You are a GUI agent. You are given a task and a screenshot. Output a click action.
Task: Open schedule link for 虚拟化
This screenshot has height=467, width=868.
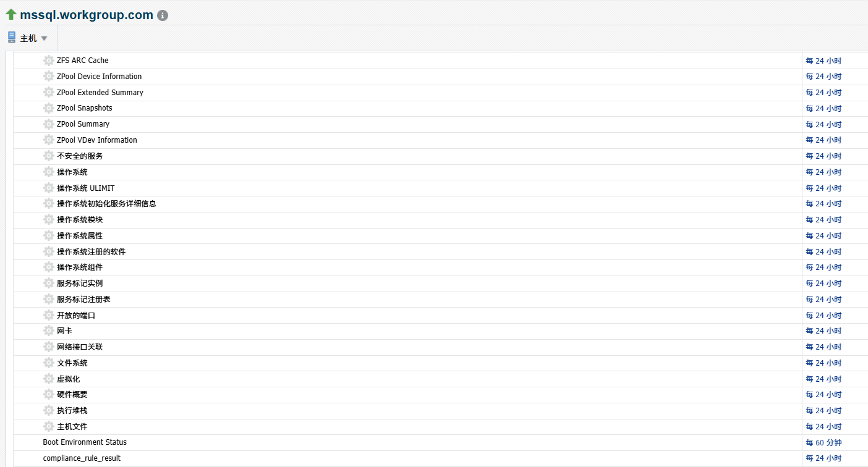[823, 379]
